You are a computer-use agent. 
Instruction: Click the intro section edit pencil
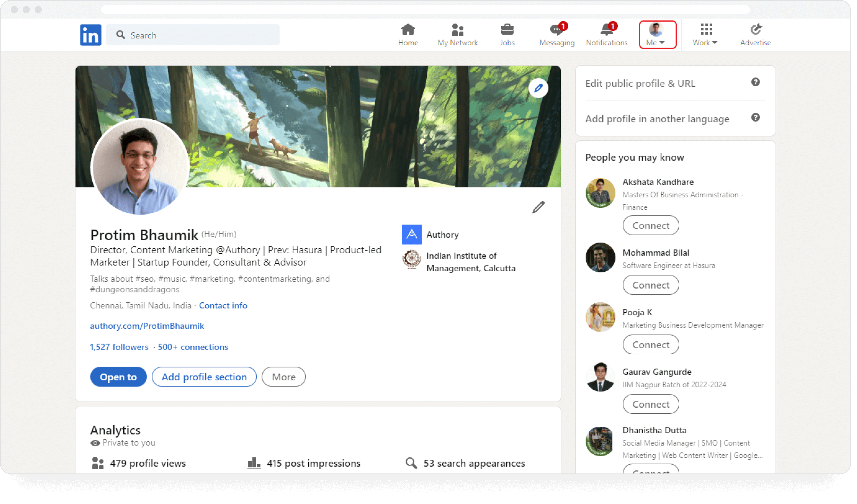(x=538, y=207)
